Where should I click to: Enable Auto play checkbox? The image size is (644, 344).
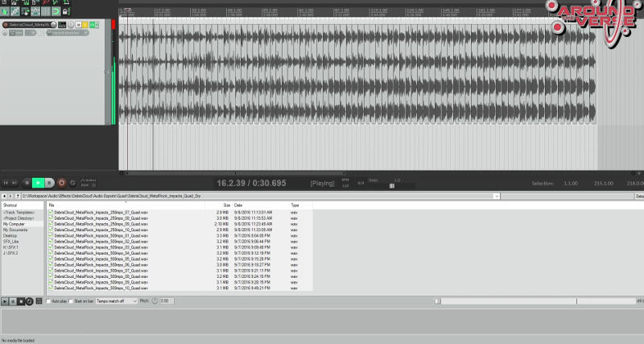(48, 301)
